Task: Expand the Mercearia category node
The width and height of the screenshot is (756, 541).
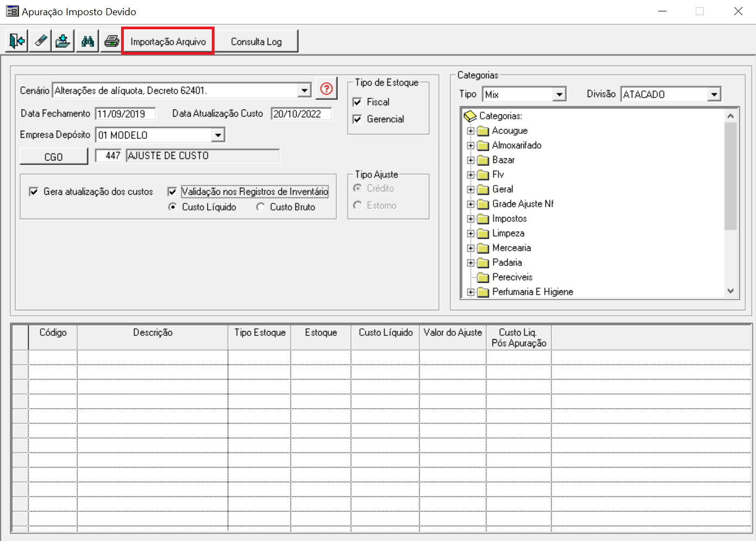Action: click(471, 248)
